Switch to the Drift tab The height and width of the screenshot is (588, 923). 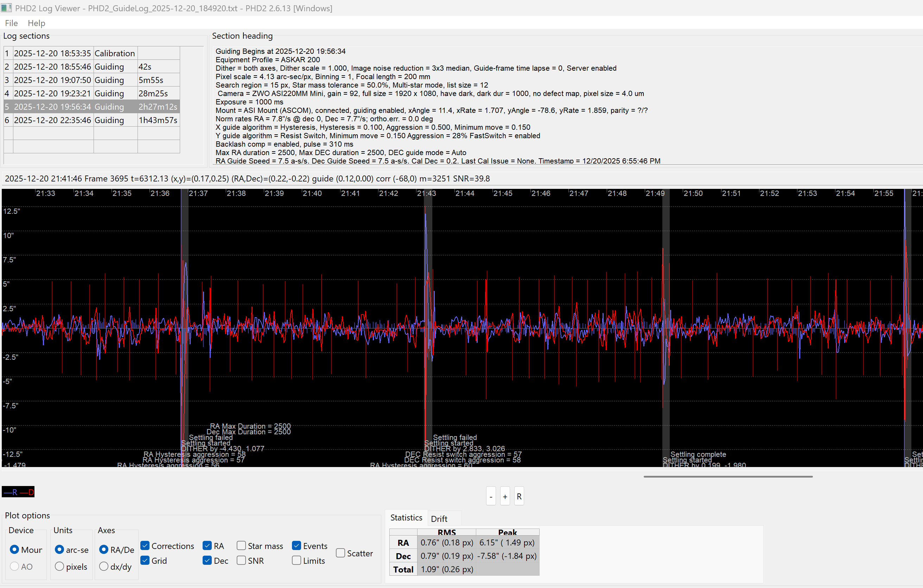(x=439, y=519)
